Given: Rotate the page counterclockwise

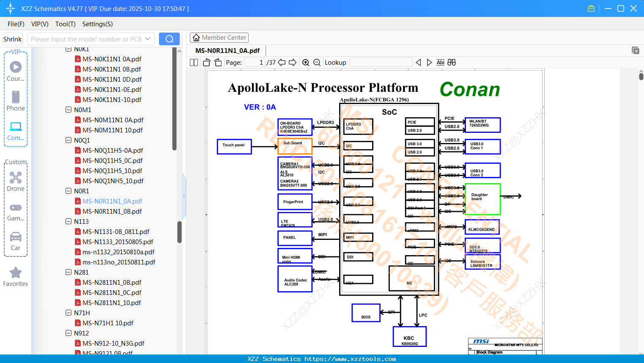Looking at the screenshot, I should coord(207,63).
